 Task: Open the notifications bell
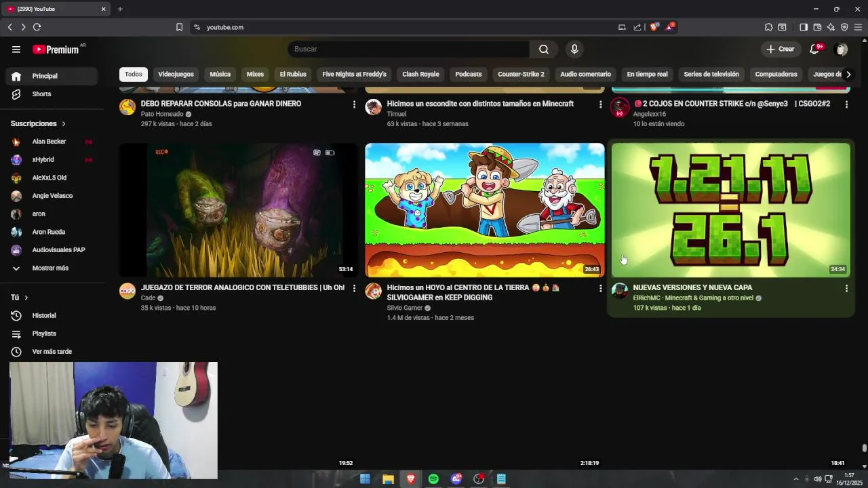click(815, 49)
